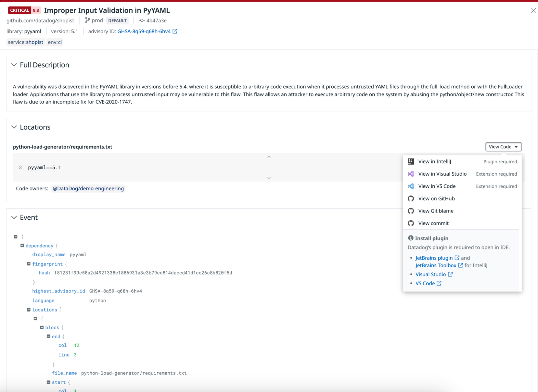Collapse the Locations section
The image size is (538, 392).
(x=14, y=127)
